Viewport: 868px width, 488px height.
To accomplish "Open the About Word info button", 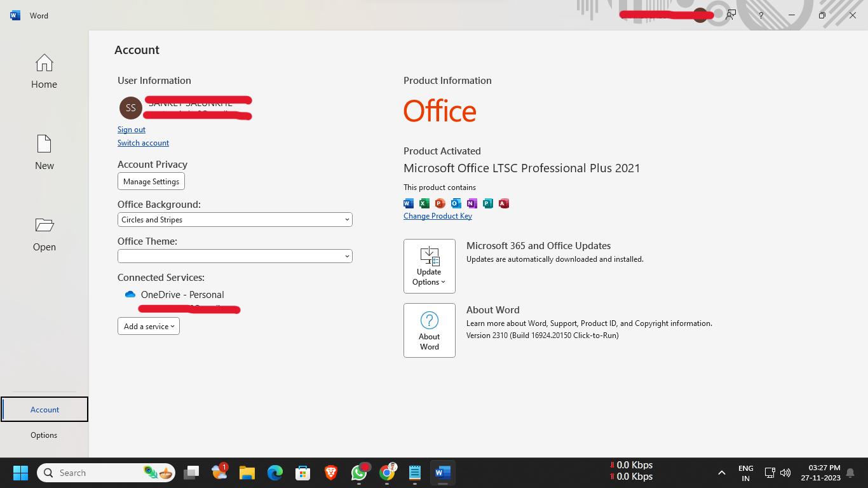I will pyautogui.click(x=429, y=330).
